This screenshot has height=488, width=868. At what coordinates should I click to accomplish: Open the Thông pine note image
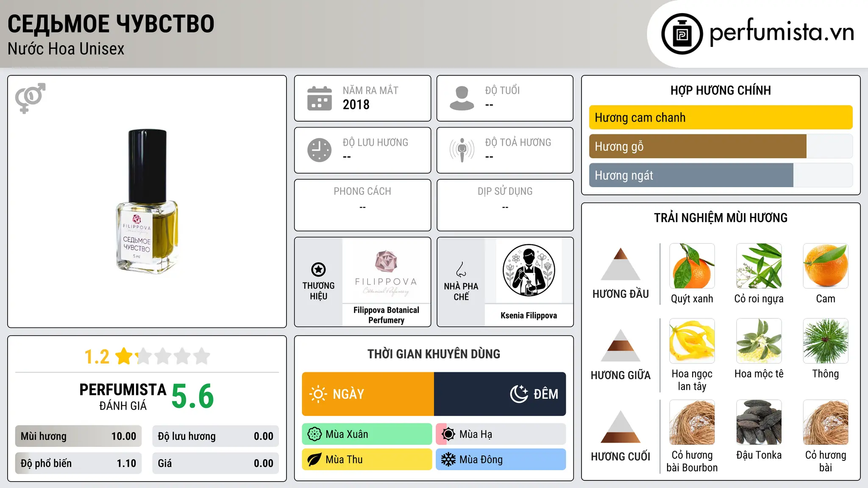826,341
